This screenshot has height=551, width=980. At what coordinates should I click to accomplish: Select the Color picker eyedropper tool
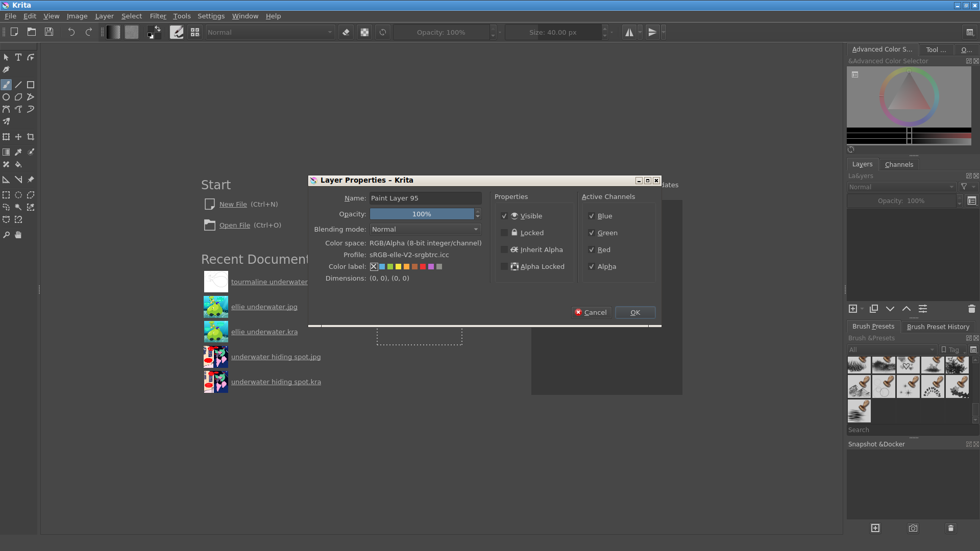click(18, 152)
